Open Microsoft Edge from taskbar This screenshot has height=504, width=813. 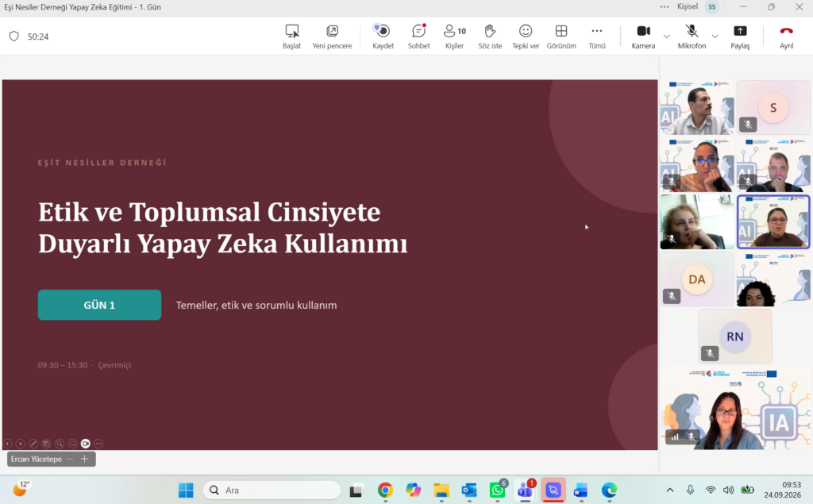point(609,490)
